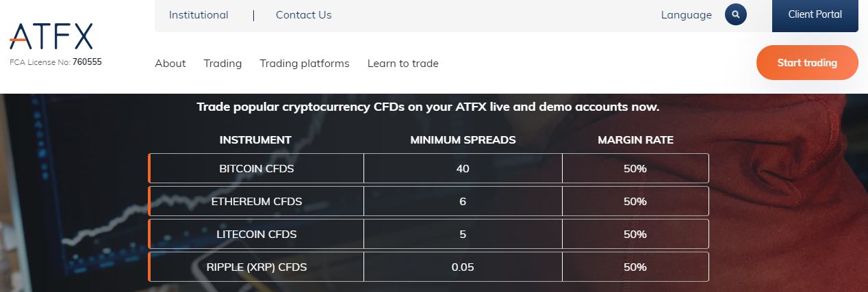The width and height of the screenshot is (868, 292).
Task: Click Bitcoin minimum spread value 40
Action: (x=463, y=168)
